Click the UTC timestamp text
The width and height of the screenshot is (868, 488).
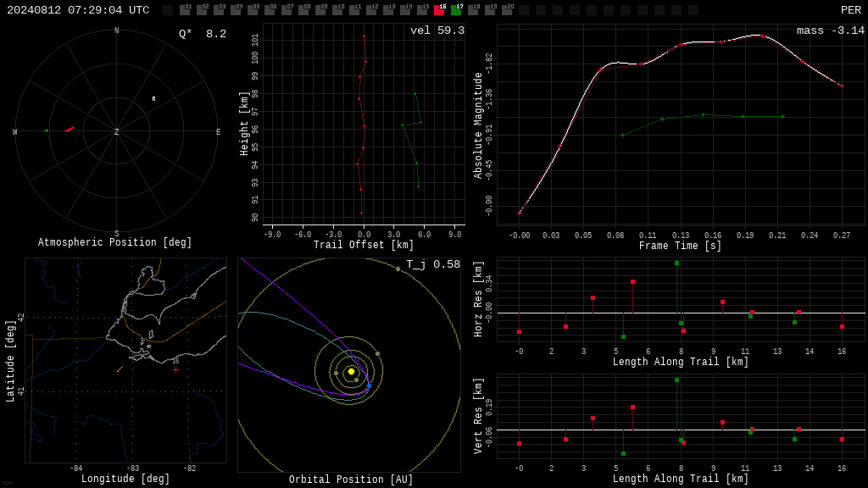coord(78,10)
